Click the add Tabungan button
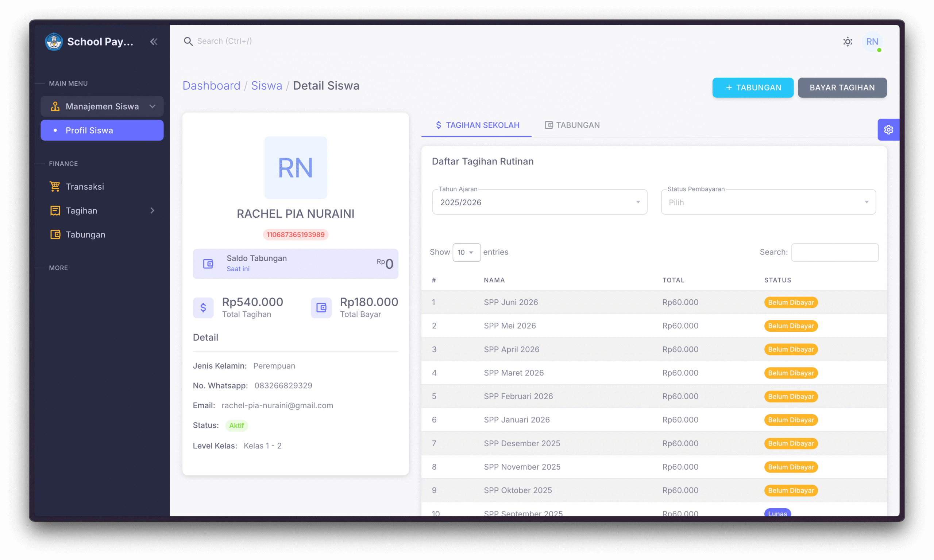The height and width of the screenshot is (560, 934). point(752,87)
